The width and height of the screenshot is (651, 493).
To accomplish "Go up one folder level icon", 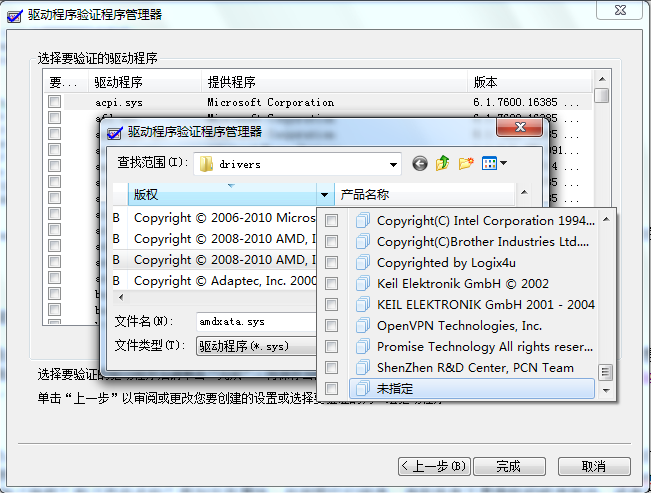I will click(443, 163).
